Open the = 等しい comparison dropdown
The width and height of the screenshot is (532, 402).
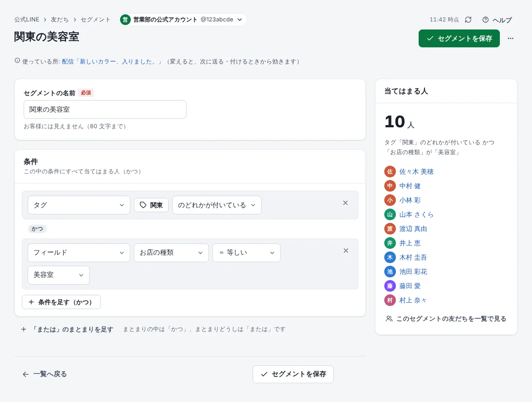[247, 253]
